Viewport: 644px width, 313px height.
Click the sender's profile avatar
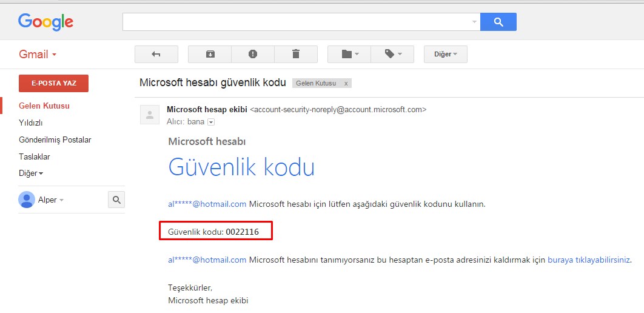click(x=149, y=115)
